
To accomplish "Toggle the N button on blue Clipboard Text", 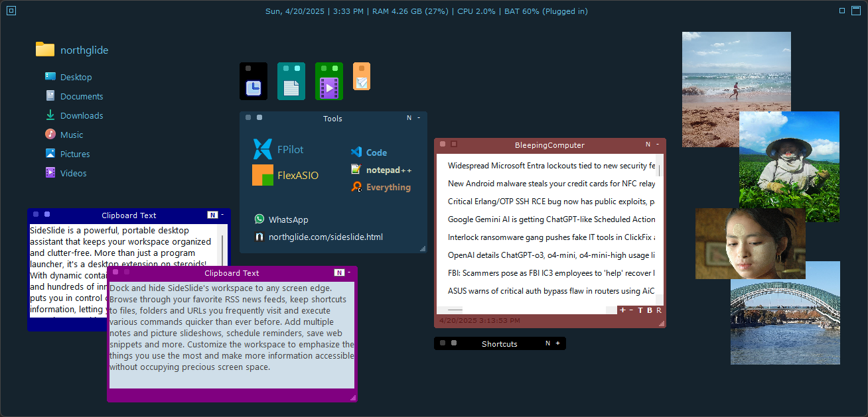I will tap(212, 215).
